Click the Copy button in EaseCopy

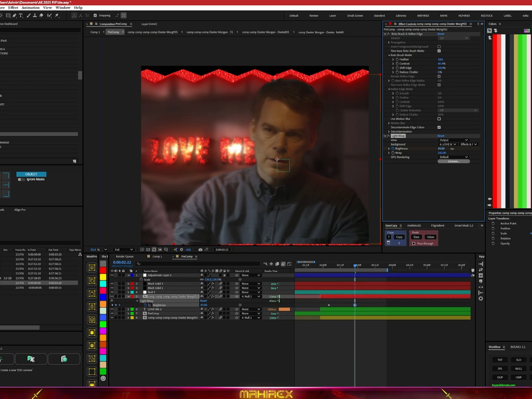tap(399, 237)
